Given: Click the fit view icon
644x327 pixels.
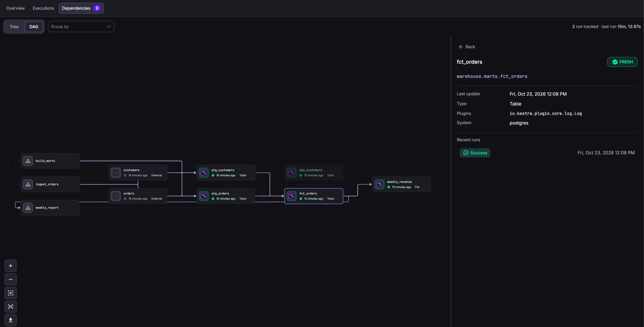Looking at the screenshot, I should (11, 306).
